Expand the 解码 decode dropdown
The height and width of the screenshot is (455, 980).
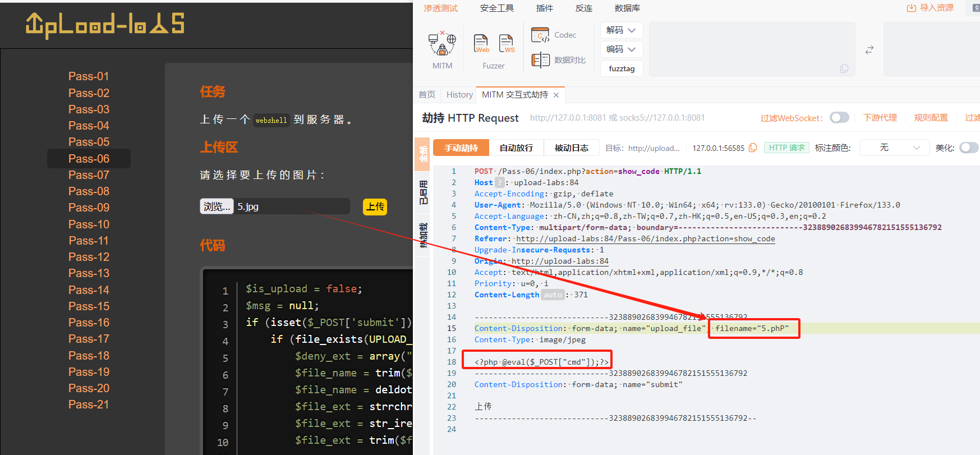tap(621, 30)
